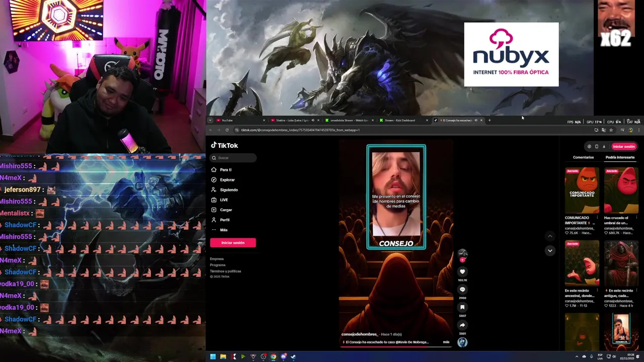Screen dimensions: 644x362
Task: Reload the page in Chrome
Action: pos(227,130)
